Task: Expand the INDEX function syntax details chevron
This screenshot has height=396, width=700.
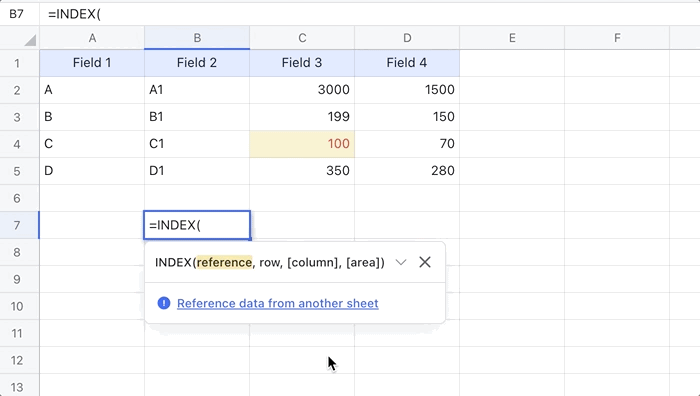Action: [401, 263]
